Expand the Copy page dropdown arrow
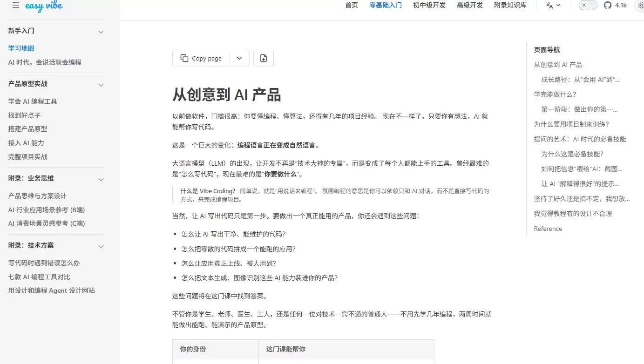The width and height of the screenshot is (644, 364). [x=239, y=58]
